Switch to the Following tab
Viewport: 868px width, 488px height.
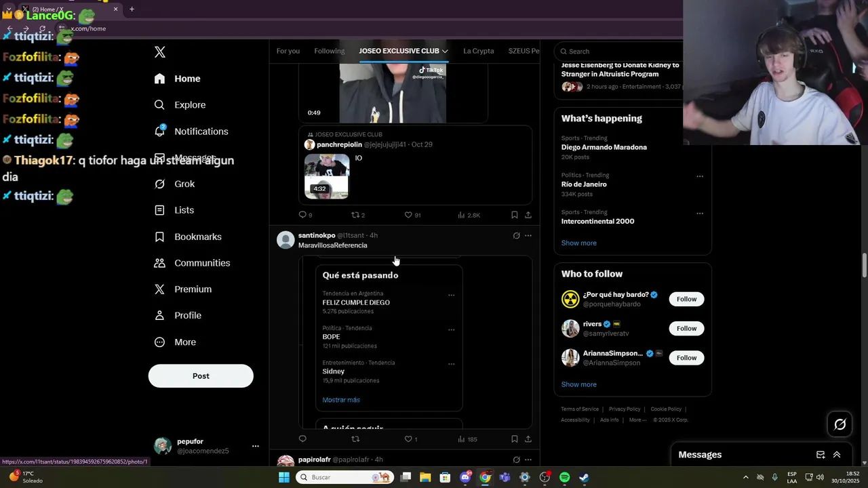pyautogui.click(x=330, y=51)
